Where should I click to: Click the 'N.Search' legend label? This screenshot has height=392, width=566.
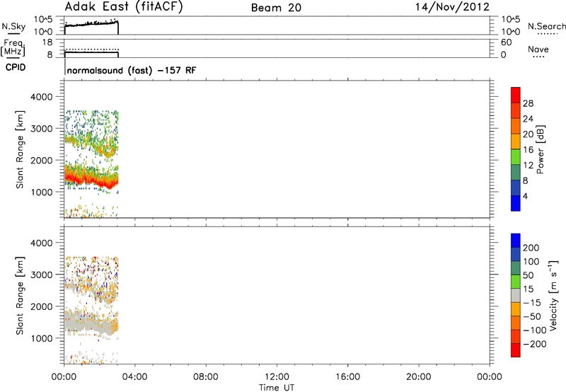546,26
